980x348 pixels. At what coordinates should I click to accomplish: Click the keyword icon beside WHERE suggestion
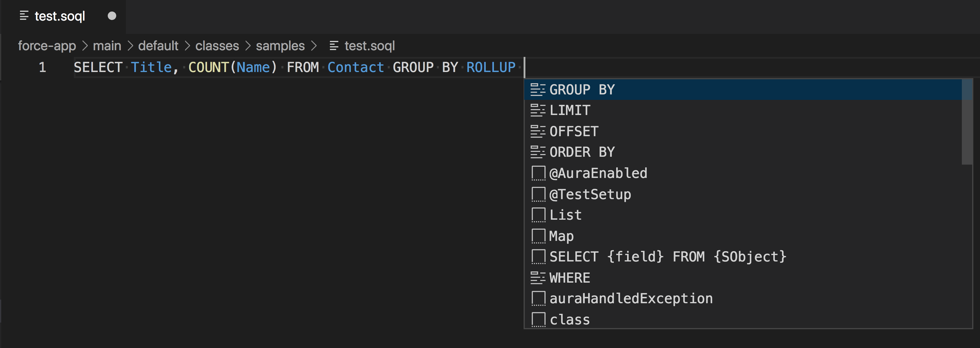coord(538,277)
